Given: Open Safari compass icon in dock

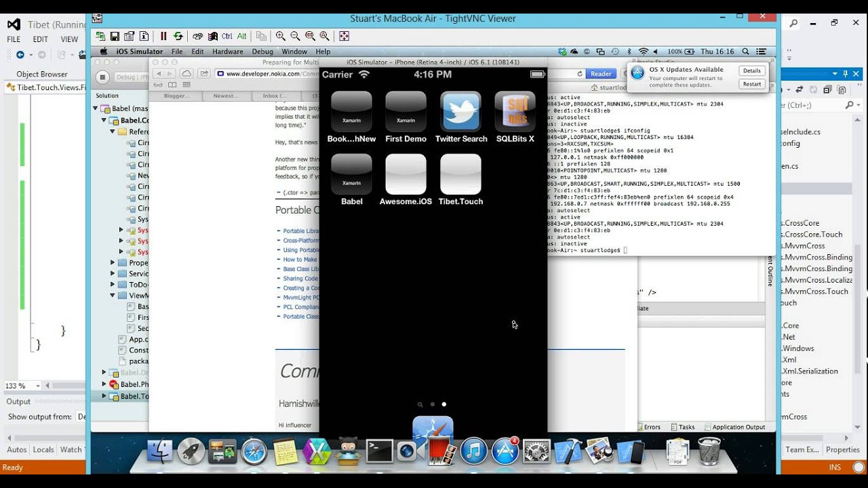Looking at the screenshot, I should (x=254, y=451).
